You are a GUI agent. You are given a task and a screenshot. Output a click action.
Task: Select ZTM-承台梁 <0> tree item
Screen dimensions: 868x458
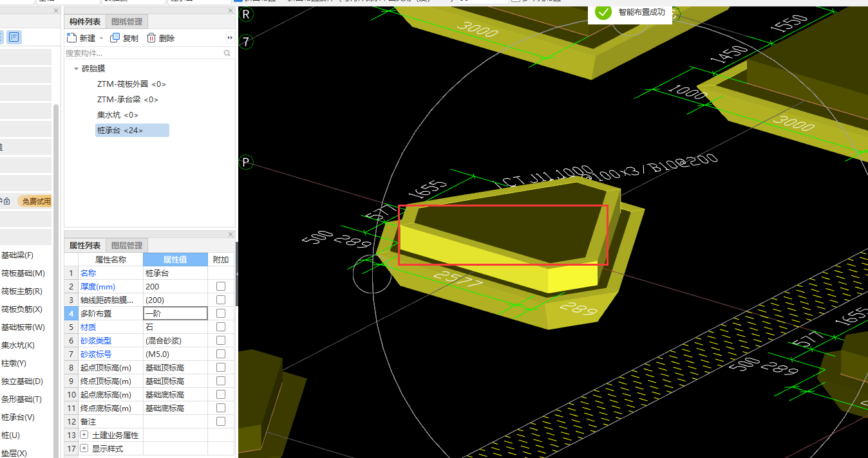[x=127, y=99]
